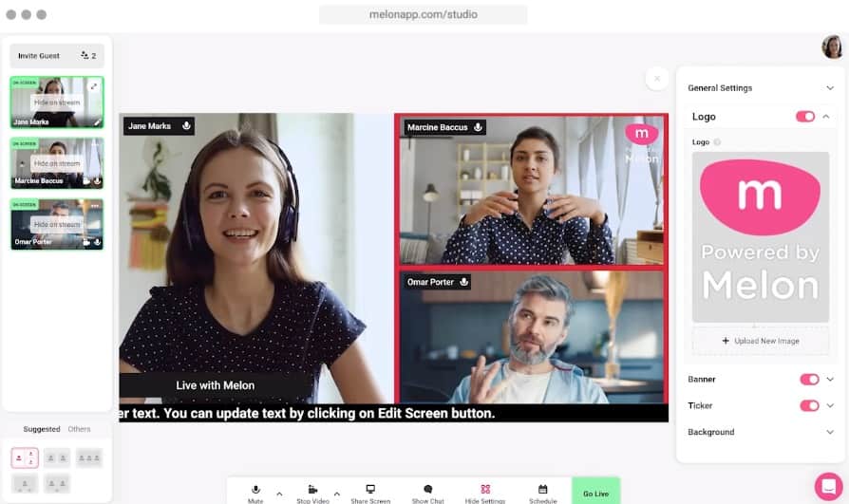The height and width of the screenshot is (504, 849).
Task: Click pencil edit icon on Jane Marks thumbnail
Action: click(98, 122)
